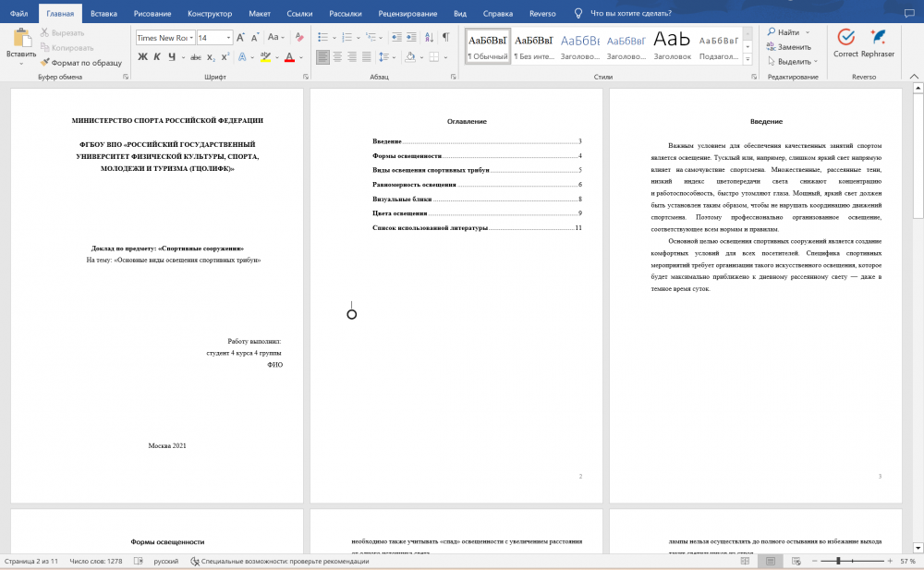Open the Font dialog launcher in Шрифт group
The width and height of the screenshot is (924, 570).
[x=305, y=77]
